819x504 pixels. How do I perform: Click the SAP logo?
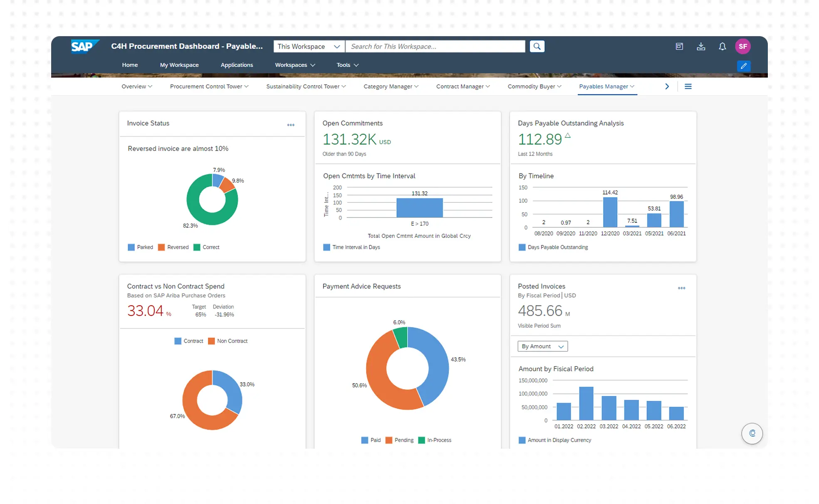coord(84,46)
